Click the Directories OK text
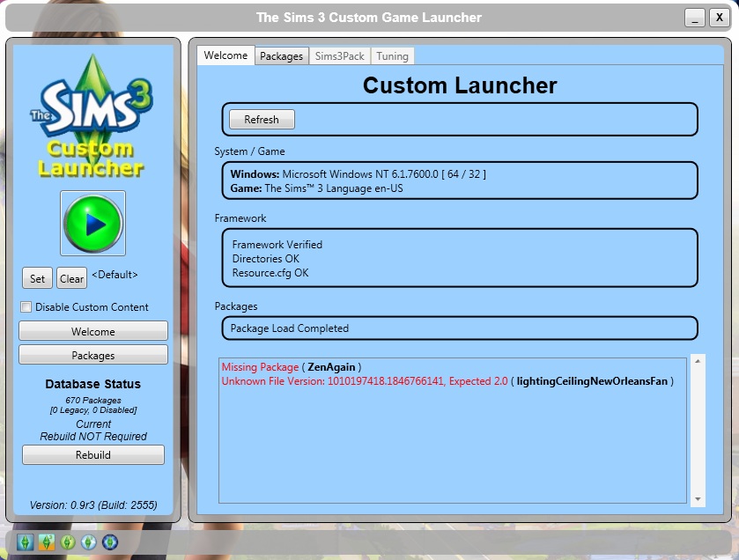The image size is (739, 560). (x=266, y=259)
